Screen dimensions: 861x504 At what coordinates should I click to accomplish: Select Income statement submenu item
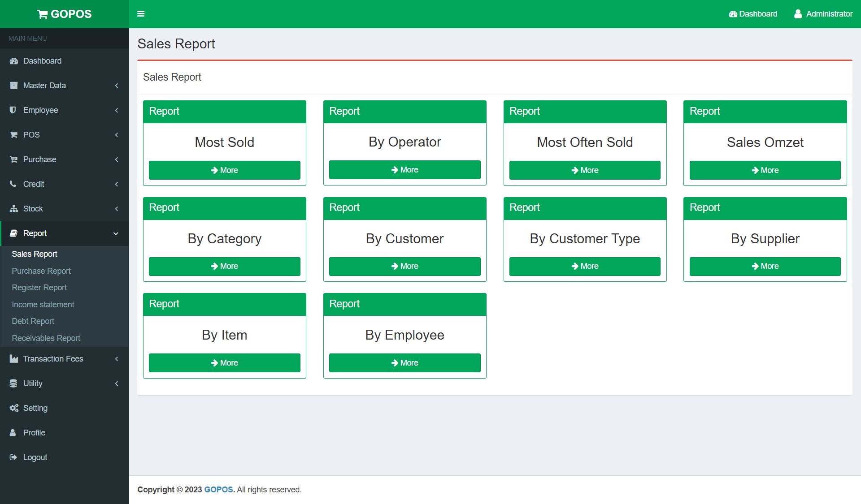pyautogui.click(x=43, y=305)
